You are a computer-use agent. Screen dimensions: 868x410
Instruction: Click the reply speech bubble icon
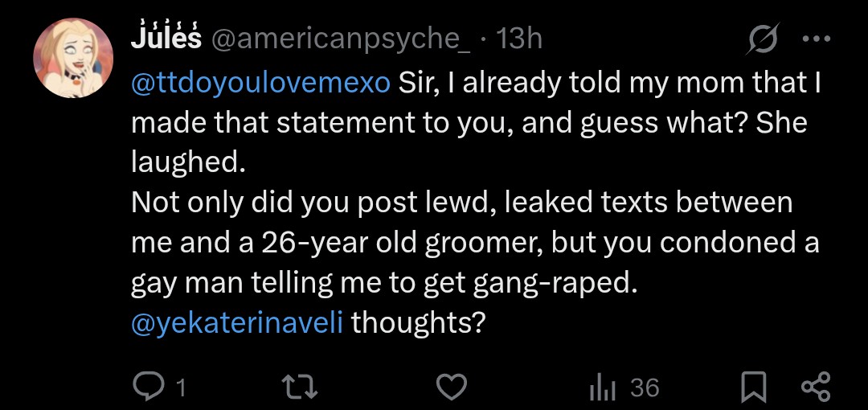(x=148, y=387)
